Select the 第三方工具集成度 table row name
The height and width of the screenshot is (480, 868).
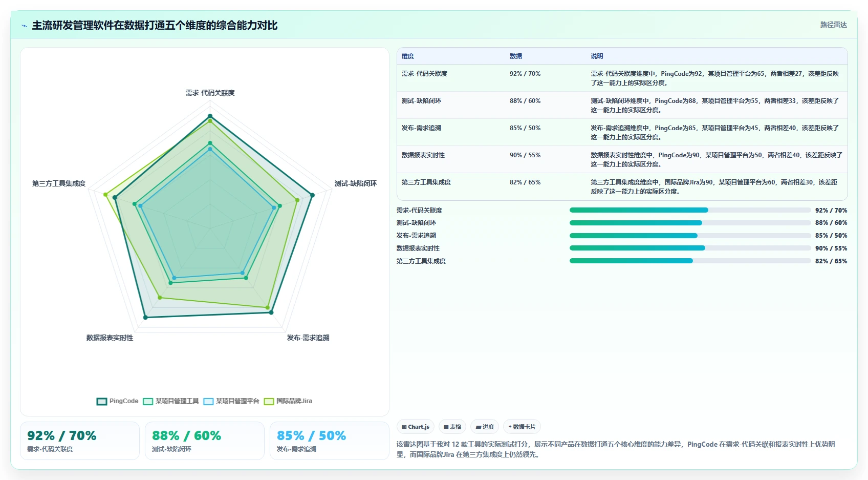click(426, 182)
